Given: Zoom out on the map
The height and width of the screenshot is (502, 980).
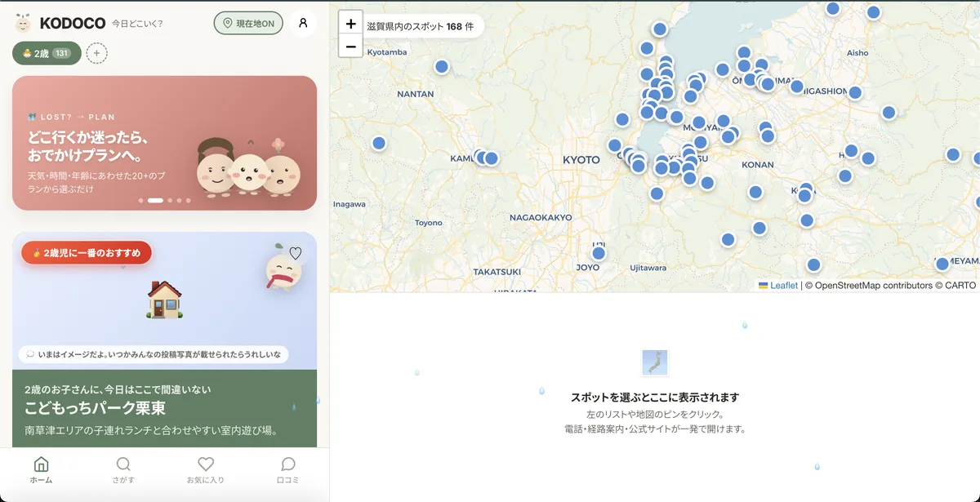Looking at the screenshot, I should pos(351,47).
